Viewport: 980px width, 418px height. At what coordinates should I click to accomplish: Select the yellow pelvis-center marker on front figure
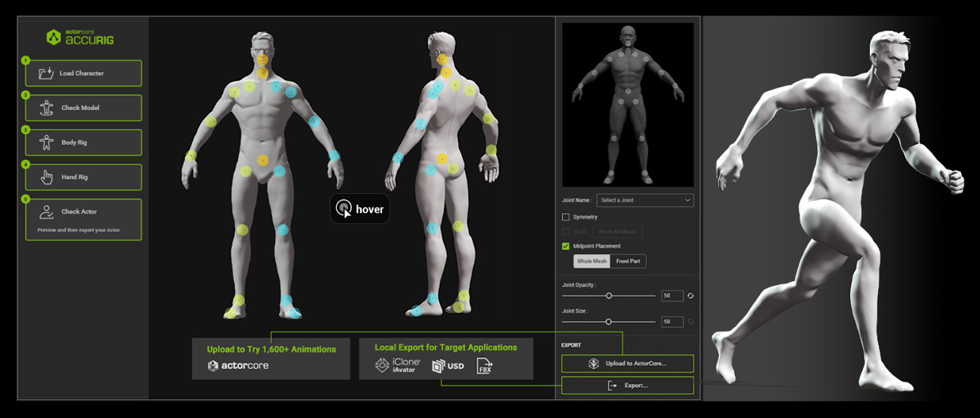(x=263, y=161)
